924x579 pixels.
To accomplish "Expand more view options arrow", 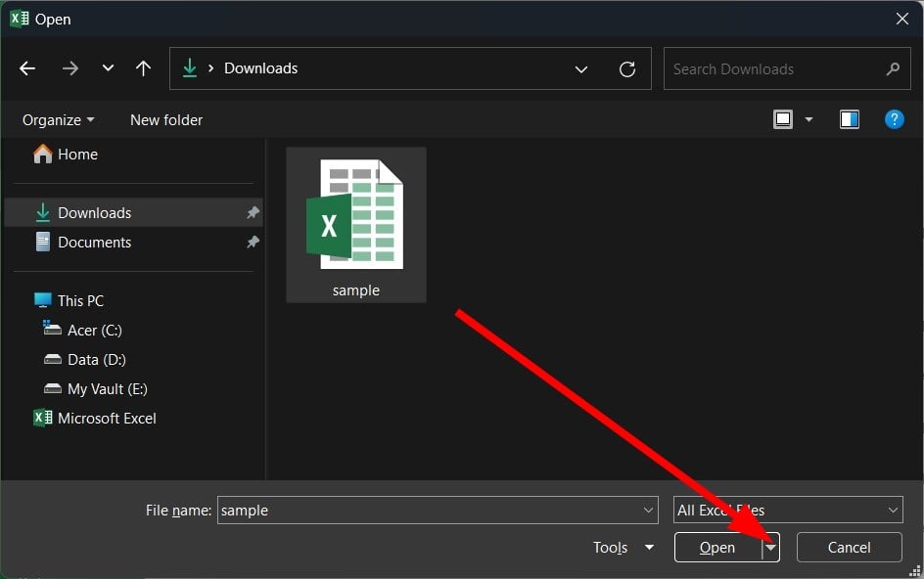I will tap(809, 119).
